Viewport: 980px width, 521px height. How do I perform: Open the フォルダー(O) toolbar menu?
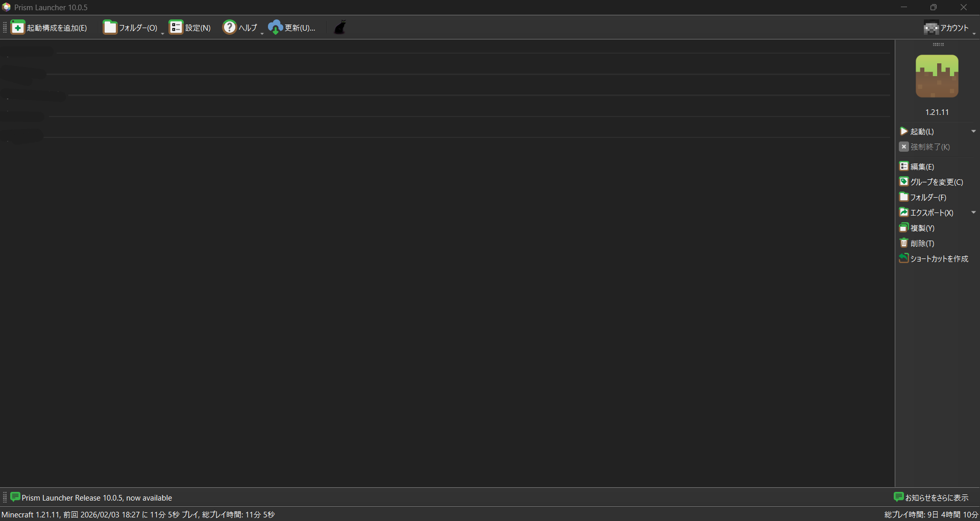tap(131, 28)
